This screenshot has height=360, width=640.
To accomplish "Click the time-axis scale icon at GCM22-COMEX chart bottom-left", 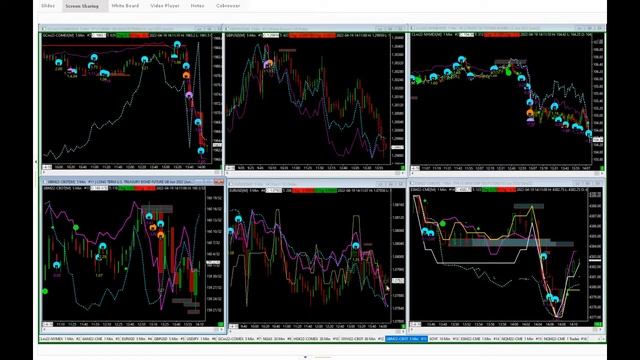I will pyautogui.click(x=47, y=167).
